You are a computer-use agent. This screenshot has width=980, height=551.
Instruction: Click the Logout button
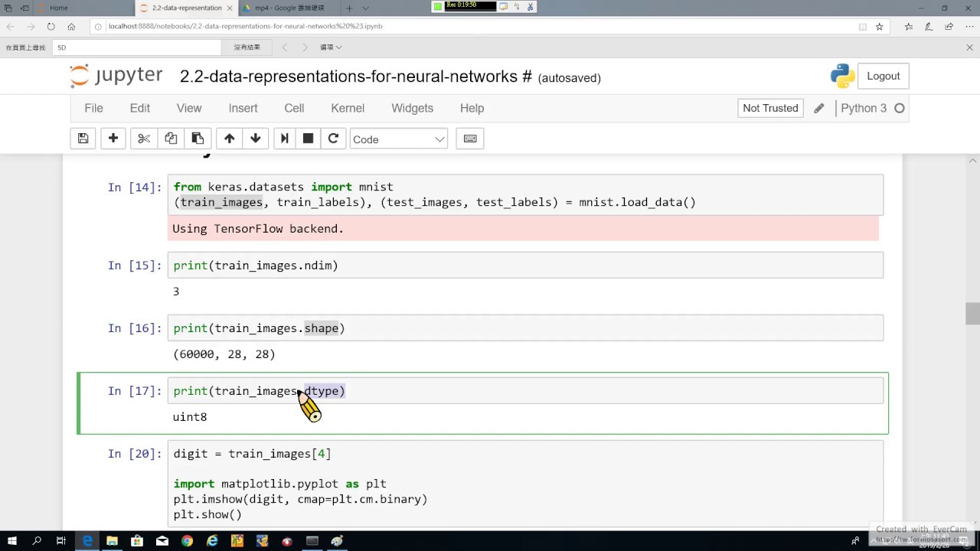tap(883, 76)
